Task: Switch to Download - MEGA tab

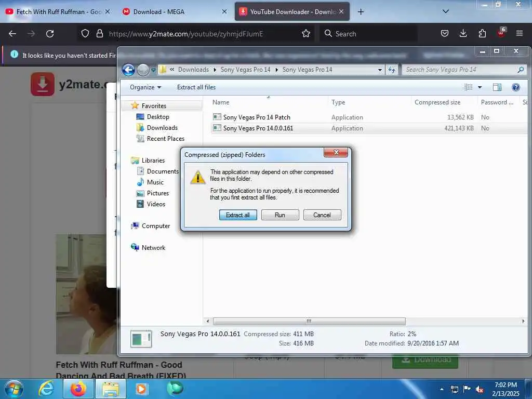Action: coord(174,11)
